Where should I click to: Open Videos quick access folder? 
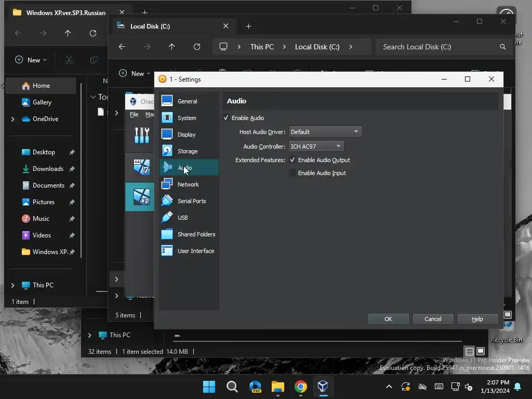pos(42,235)
